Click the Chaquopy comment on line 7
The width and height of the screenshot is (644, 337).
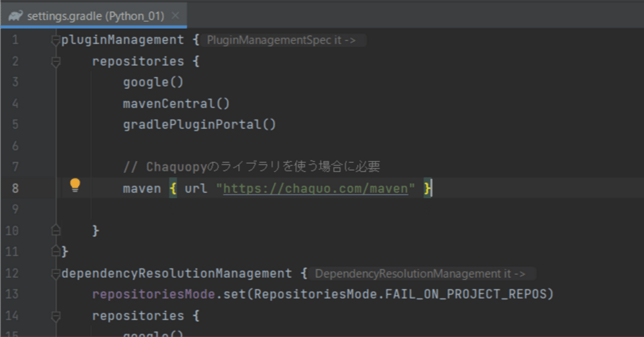coord(252,166)
